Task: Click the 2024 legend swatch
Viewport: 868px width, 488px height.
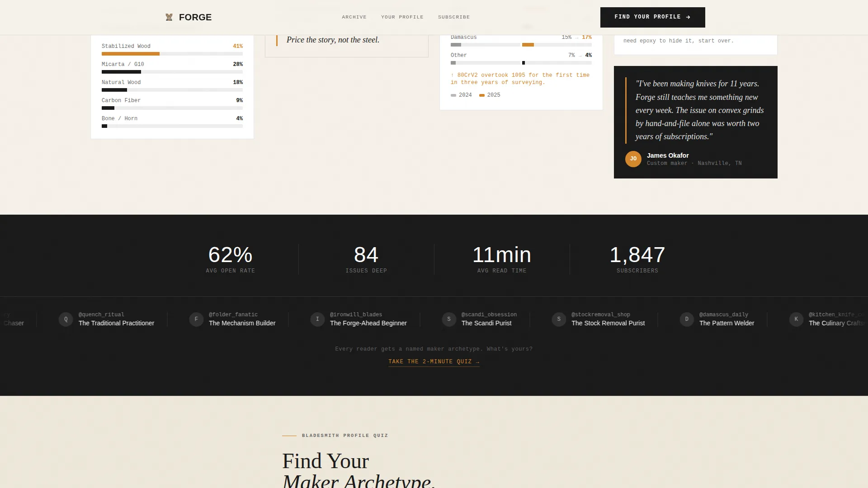Action: tap(453, 95)
